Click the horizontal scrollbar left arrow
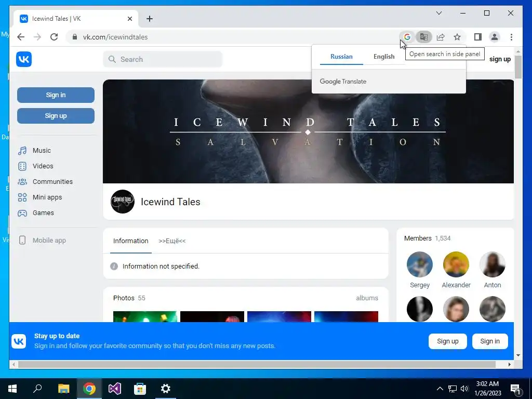Screen dimensions: 532x399 (x=14, y=364)
